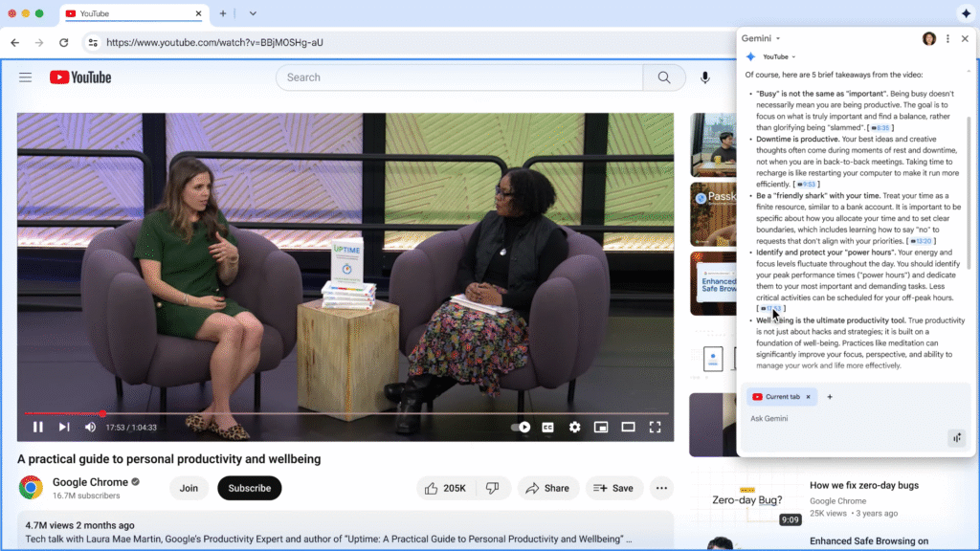Subscribe to the Google Chrome channel

tap(249, 488)
